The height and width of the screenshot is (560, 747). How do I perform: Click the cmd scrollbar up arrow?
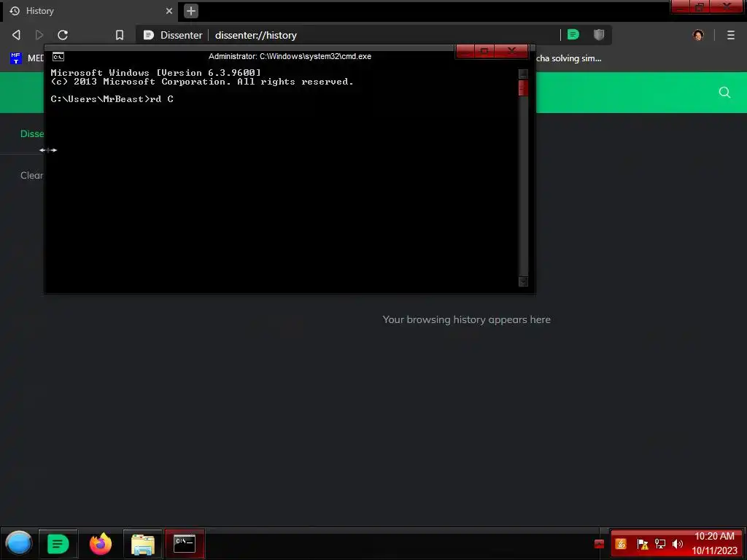pos(523,74)
